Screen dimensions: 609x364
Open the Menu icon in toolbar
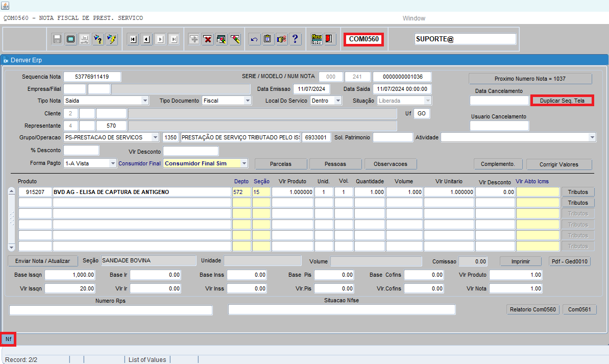pyautogui.click(x=316, y=39)
